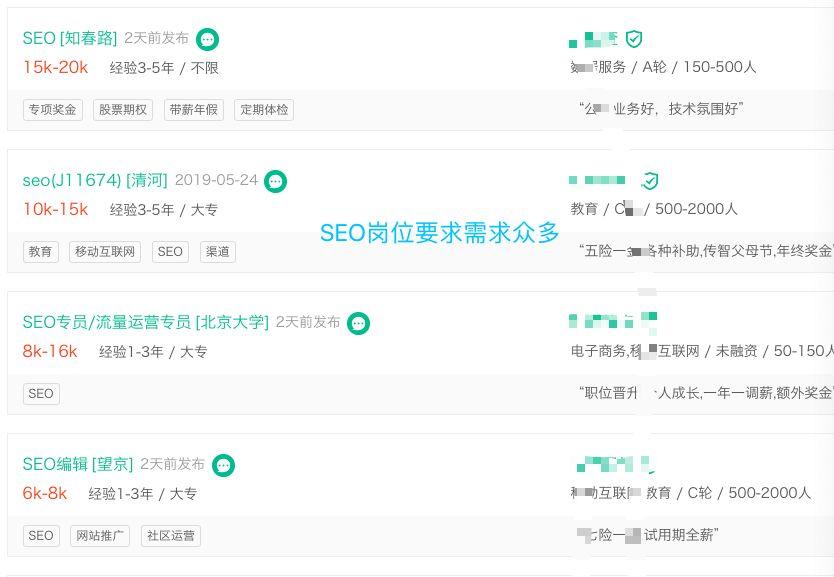The width and height of the screenshot is (834, 577).
Task: Click requirement text 经验3-5年 / 大专
Action: [x=164, y=210]
